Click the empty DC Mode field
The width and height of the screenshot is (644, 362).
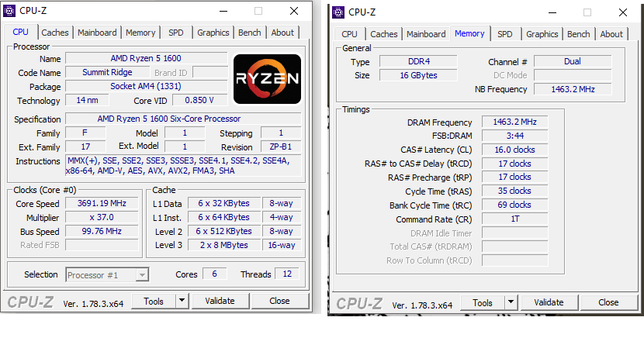[x=573, y=75]
